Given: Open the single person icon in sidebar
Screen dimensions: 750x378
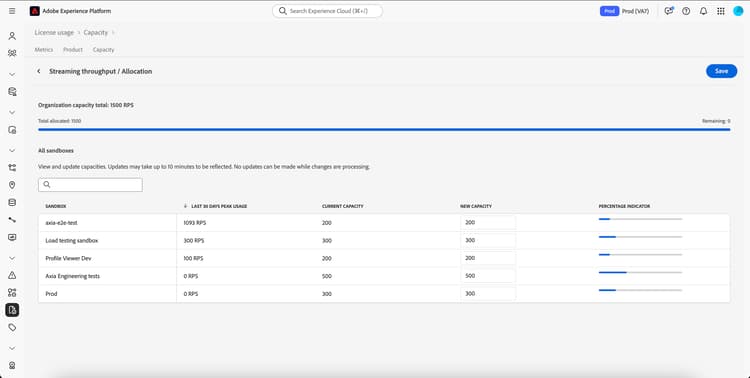Looking at the screenshot, I should (12, 36).
